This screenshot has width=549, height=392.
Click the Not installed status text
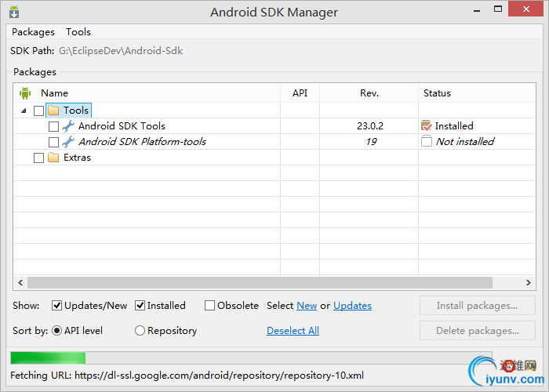465,142
